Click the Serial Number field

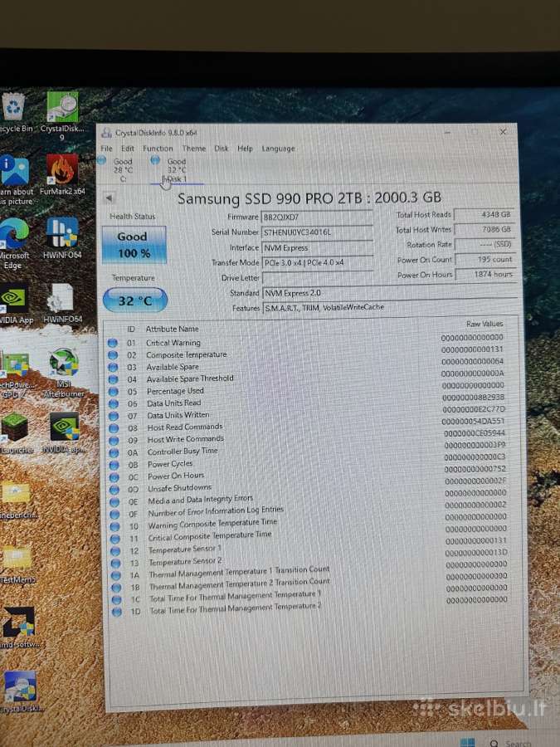pos(317,232)
